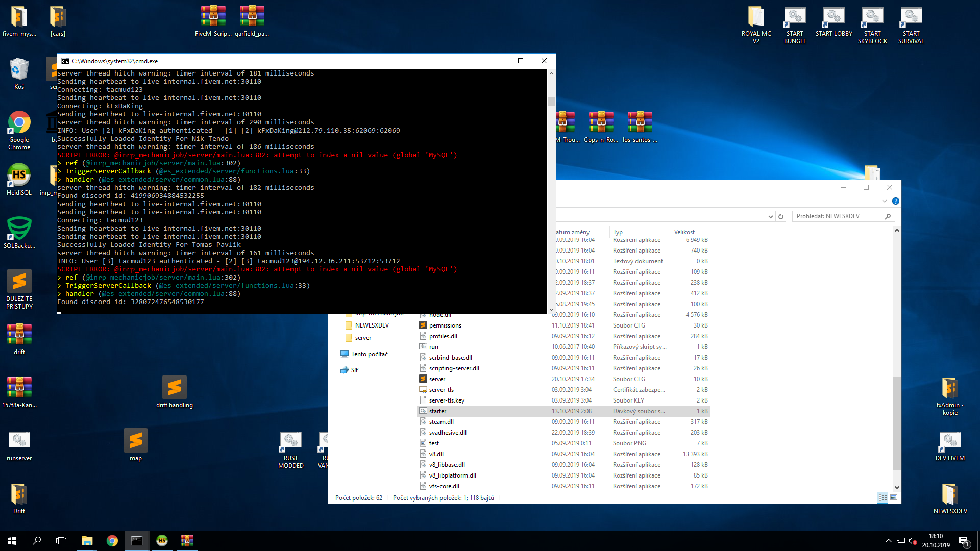Sort files by Typ column header

(x=618, y=232)
